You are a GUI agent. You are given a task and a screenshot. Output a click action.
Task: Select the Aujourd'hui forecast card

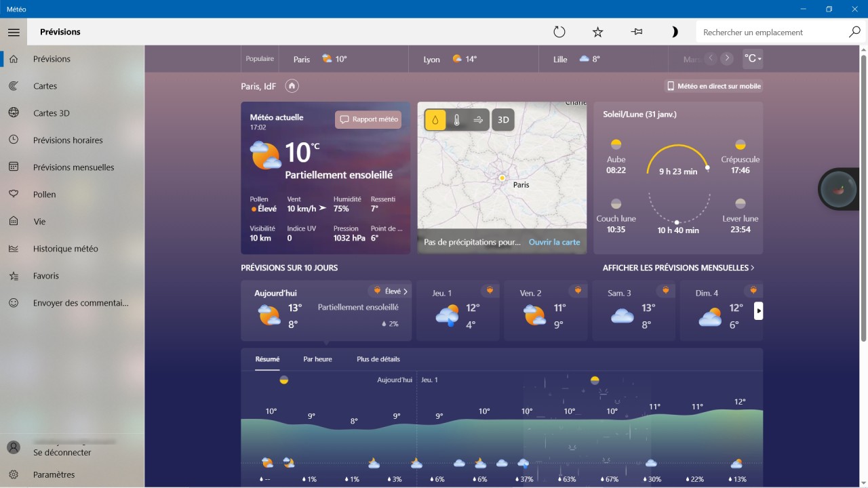click(326, 310)
